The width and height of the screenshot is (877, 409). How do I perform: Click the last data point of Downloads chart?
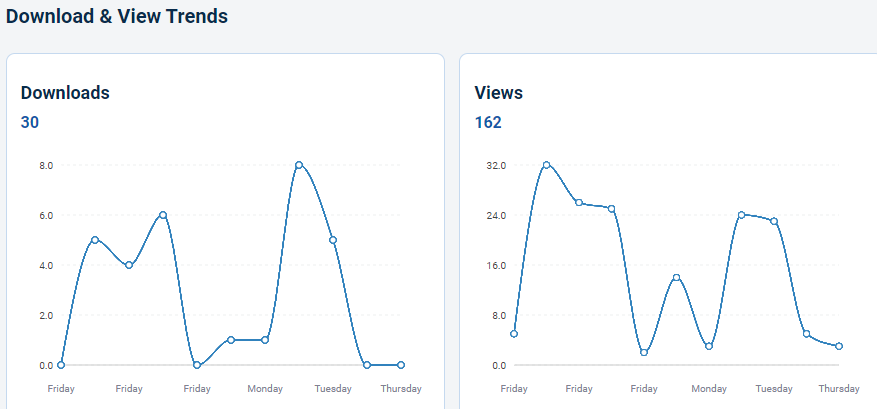coord(401,365)
